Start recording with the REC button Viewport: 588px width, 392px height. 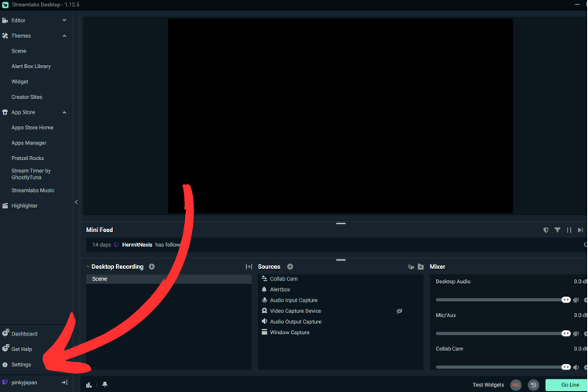pos(516,385)
